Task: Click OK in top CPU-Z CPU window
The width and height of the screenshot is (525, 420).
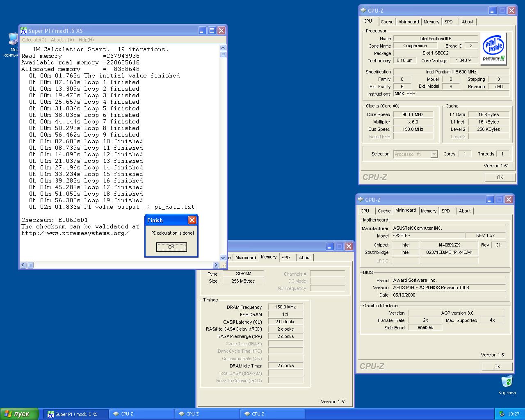Action: point(500,178)
